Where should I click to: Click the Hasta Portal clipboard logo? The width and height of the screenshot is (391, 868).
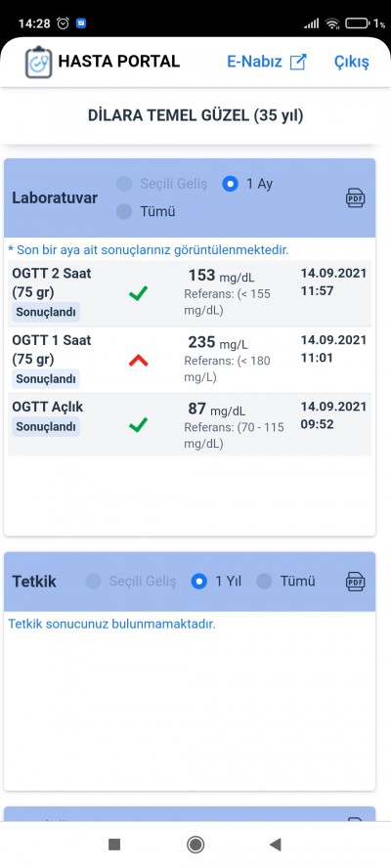(38, 62)
